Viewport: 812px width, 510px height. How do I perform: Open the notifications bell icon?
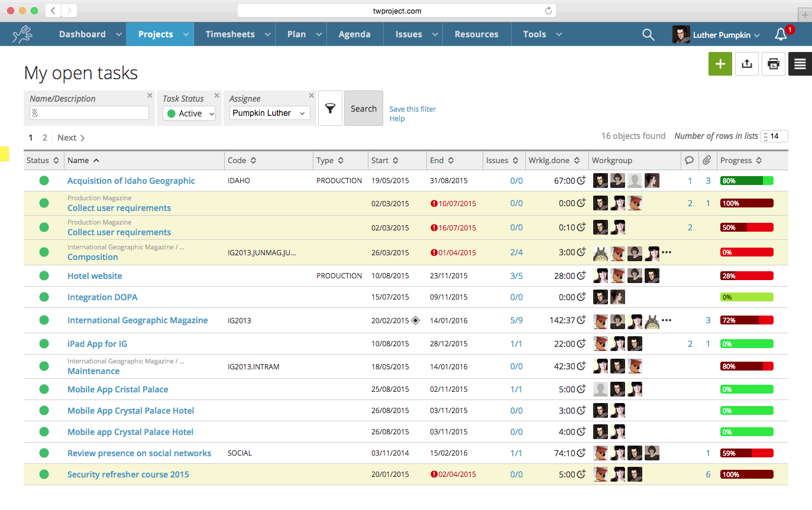tap(781, 34)
